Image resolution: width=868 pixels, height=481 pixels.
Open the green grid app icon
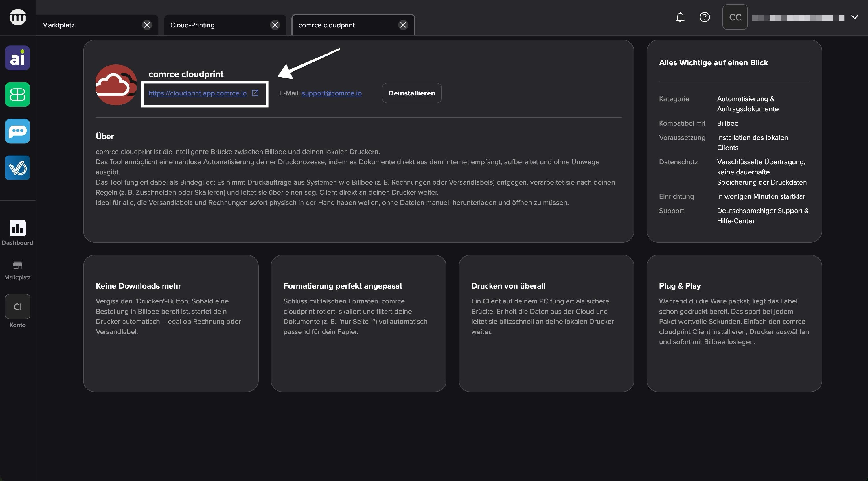click(18, 95)
